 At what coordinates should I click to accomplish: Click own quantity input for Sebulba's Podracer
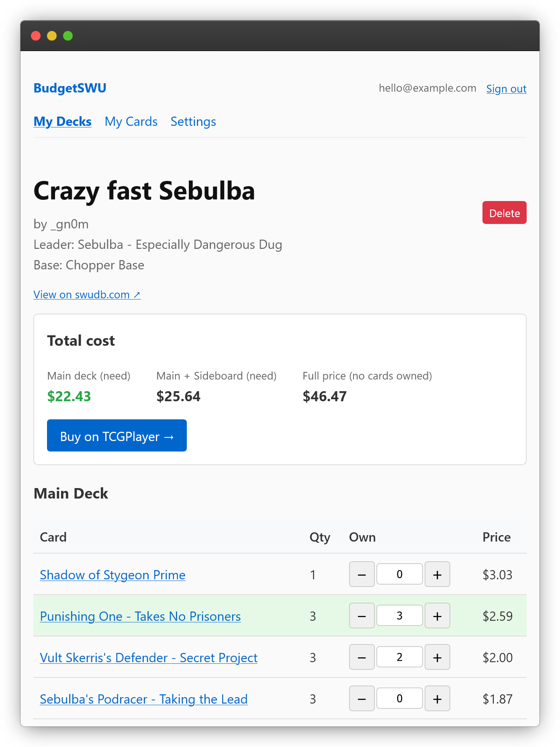tap(399, 699)
